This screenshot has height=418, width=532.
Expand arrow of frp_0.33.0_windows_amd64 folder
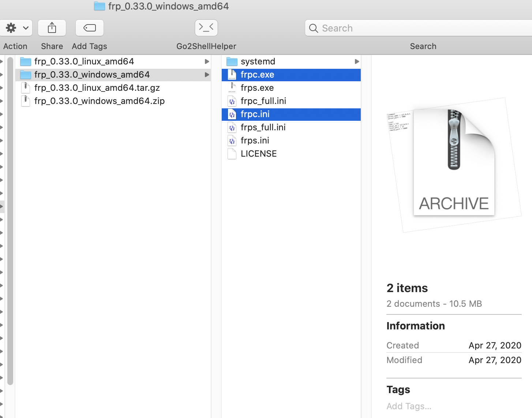tap(207, 75)
